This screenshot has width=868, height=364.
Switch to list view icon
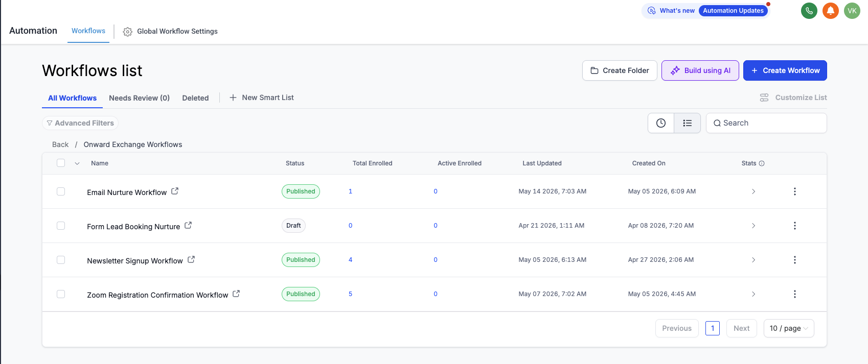coord(688,123)
